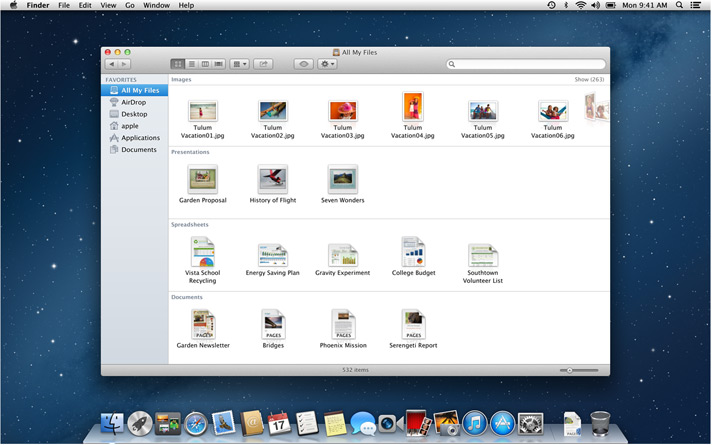Click the Quick Look eye button
This screenshot has height=445, width=720.
[x=303, y=64]
